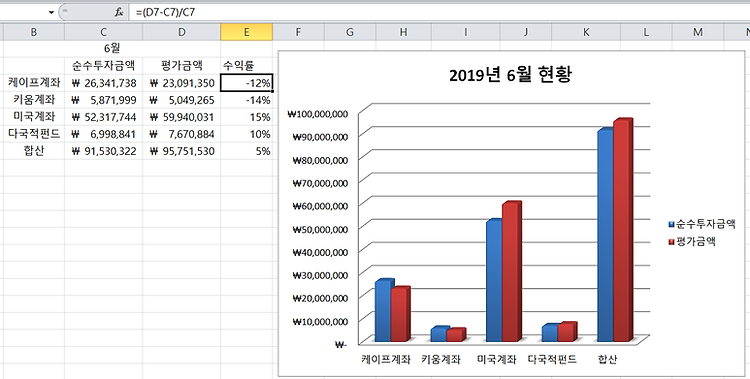
Task: Select the 케이프계좌 row label cell
Action: tap(34, 83)
